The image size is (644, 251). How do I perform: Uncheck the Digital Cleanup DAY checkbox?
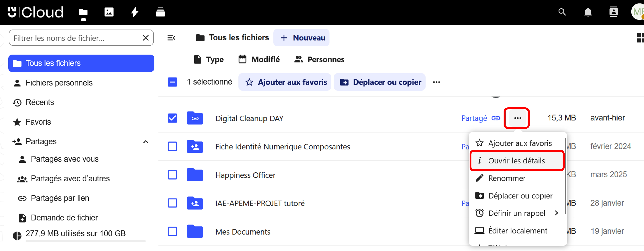pyautogui.click(x=173, y=118)
